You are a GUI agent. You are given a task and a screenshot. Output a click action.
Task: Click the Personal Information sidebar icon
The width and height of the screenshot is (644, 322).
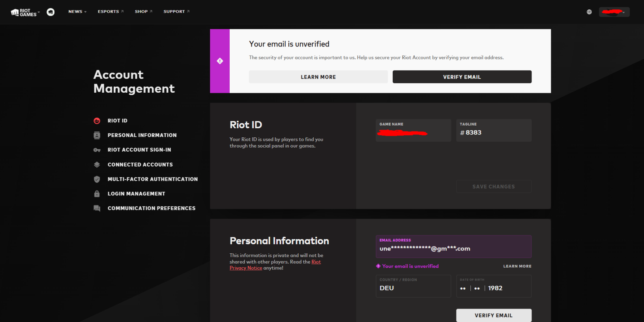pyautogui.click(x=97, y=135)
